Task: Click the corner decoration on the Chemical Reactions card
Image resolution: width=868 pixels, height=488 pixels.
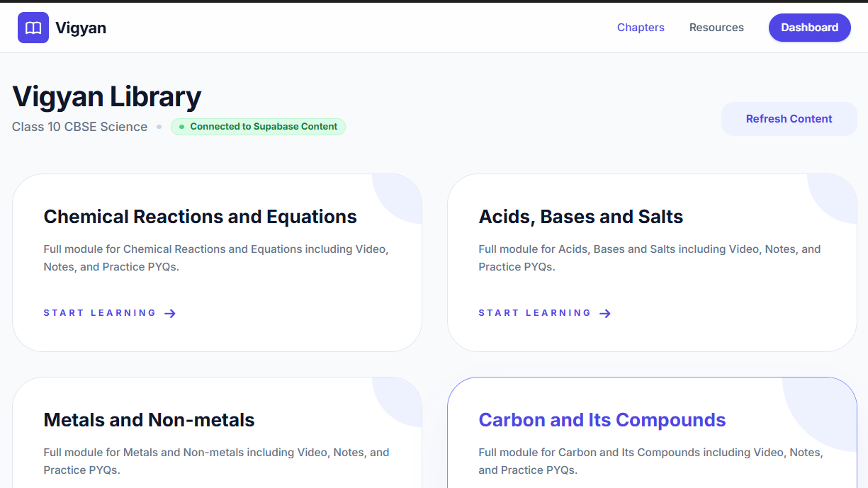Action: pos(402,193)
